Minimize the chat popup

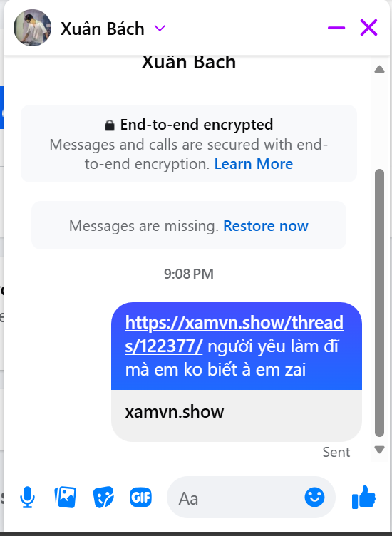[x=336, y=28]
